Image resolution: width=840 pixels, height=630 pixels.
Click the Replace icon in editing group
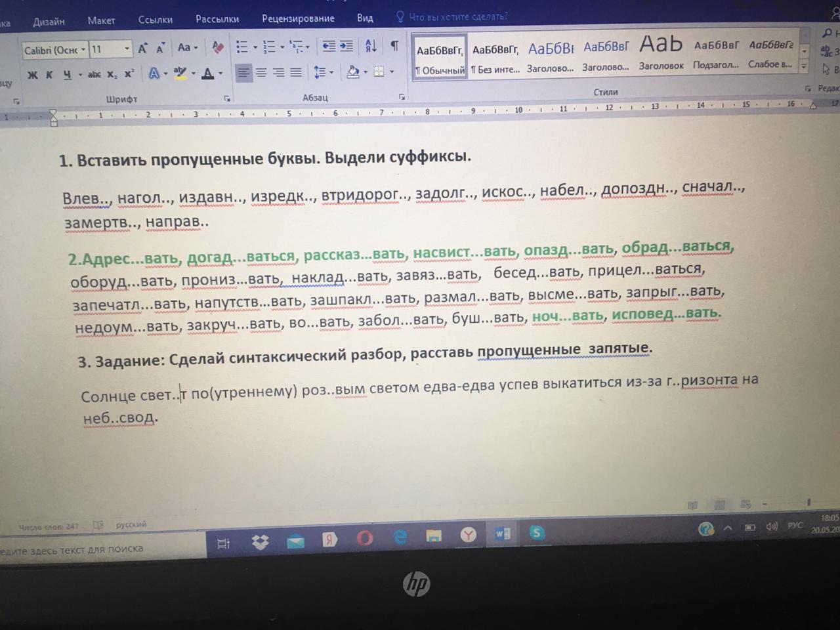point(826,51)
